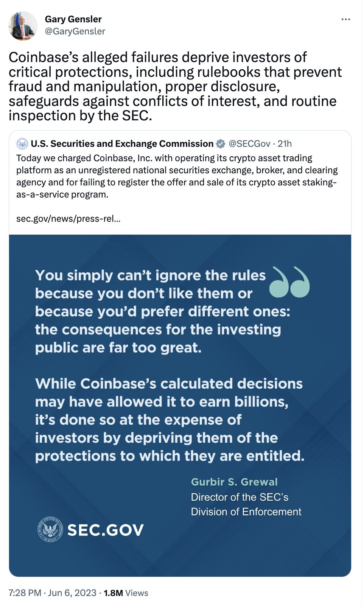Click the quoted tweet text about charging Coinbase

click(176, 176)
